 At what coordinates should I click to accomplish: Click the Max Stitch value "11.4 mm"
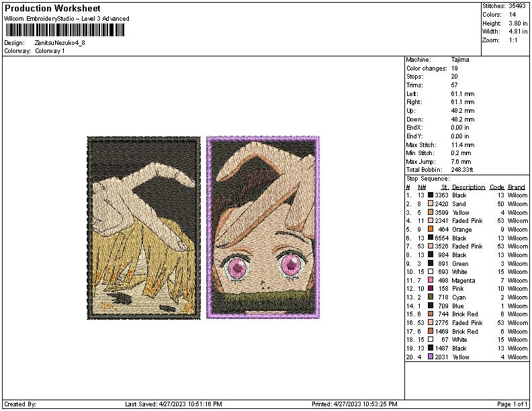(x=463, y=145)
